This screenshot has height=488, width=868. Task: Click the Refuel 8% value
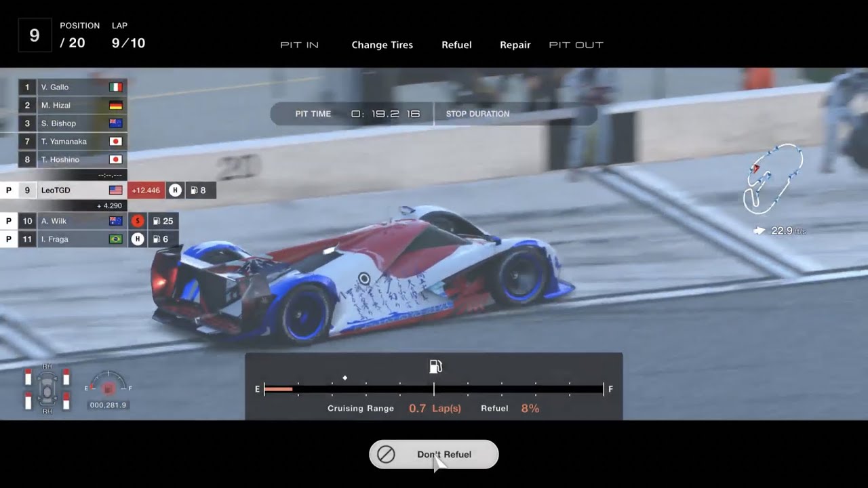tap(530, 409)
